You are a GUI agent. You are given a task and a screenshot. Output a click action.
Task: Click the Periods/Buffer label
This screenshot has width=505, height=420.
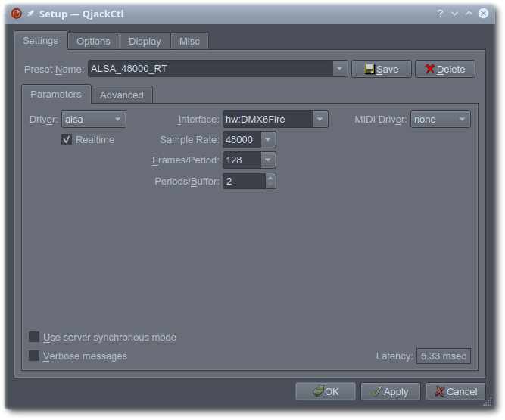click(187, 181)
